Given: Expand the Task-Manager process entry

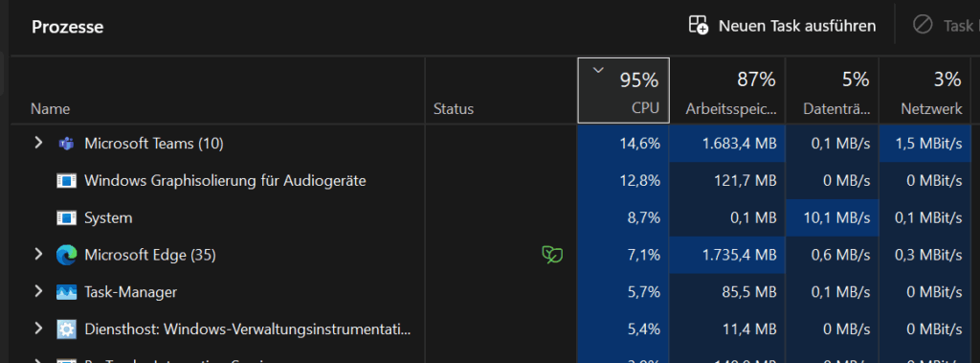Looking at the screenshot, I should [38, 291].
